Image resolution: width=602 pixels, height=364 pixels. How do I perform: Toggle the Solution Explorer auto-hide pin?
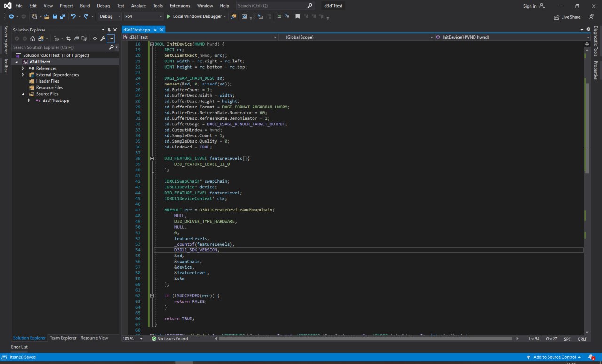coord(109,30)
